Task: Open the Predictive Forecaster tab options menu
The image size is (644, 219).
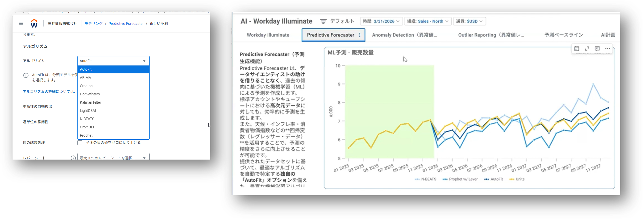Action: click(360, 35)
